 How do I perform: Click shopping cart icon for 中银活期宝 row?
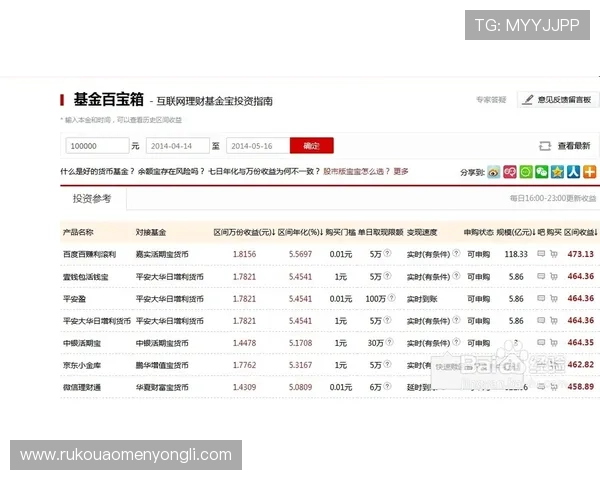point(553,343)
